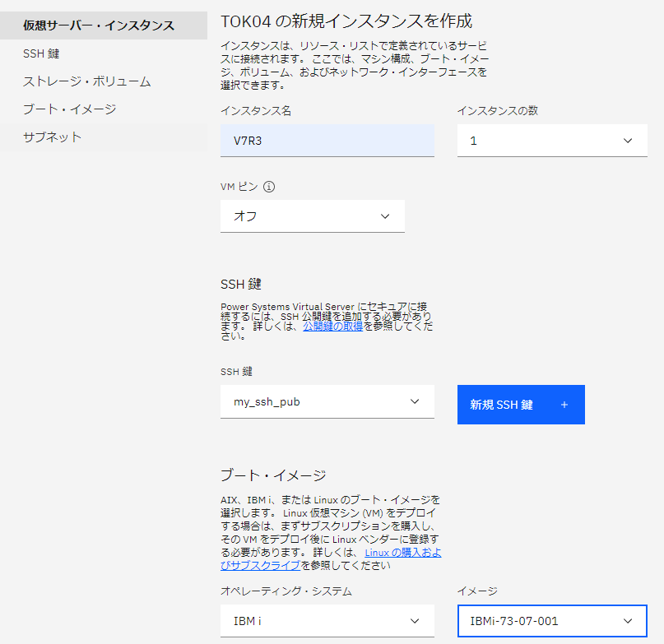This screenshot has width=664, height=644.
Task: Open the my_ssh_pub SSH key dropdown
Action: coord(327,401)
